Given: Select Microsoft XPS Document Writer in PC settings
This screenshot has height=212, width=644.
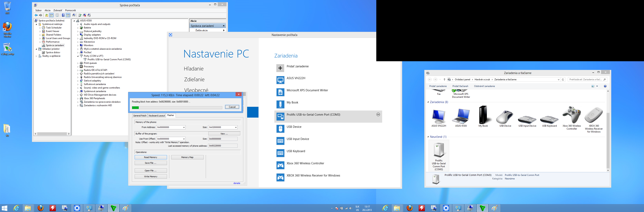Looking at the screenshot, I should point(328,92).
